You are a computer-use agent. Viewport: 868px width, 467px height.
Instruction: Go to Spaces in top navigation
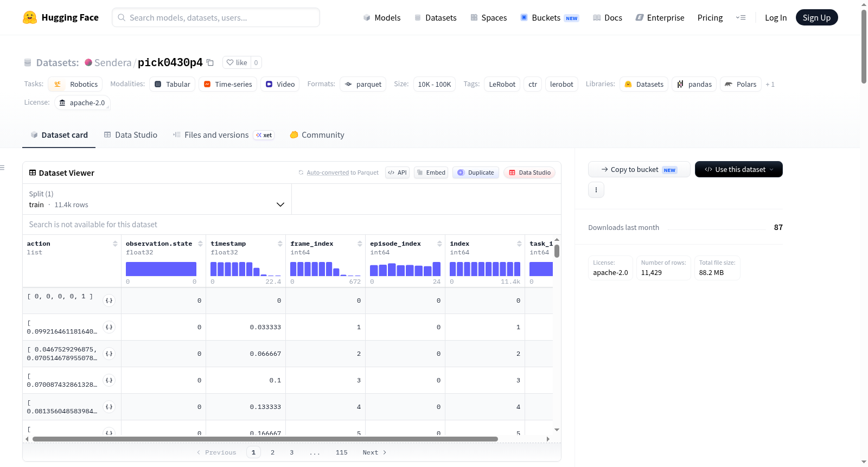click(x=489, y=17)
